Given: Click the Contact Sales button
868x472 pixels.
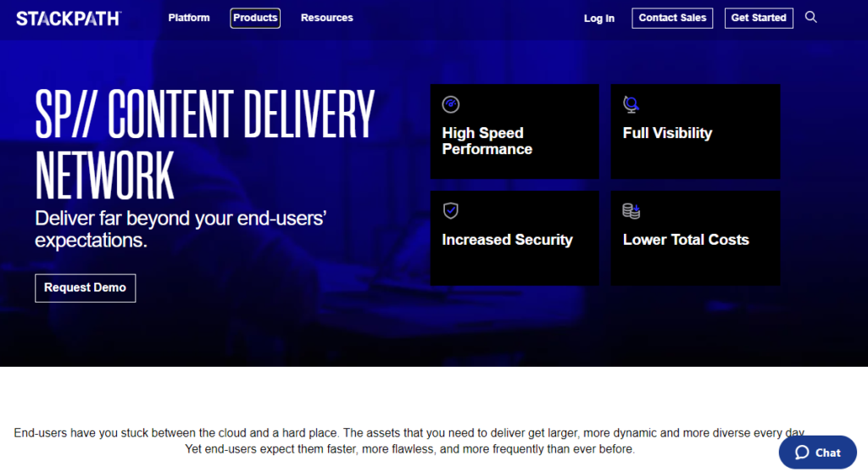Looking at the screenshot, I should click(x=672, y=18).
